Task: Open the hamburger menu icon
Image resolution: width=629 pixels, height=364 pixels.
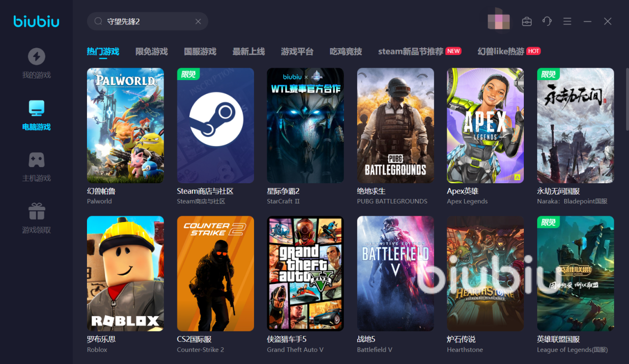Action: tap(567, 22)
